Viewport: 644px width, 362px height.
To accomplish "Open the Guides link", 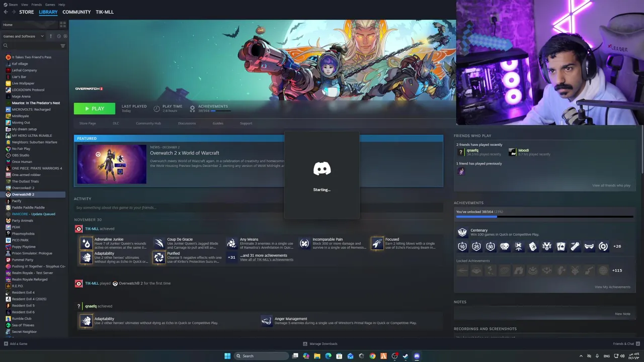I will 218,123.
